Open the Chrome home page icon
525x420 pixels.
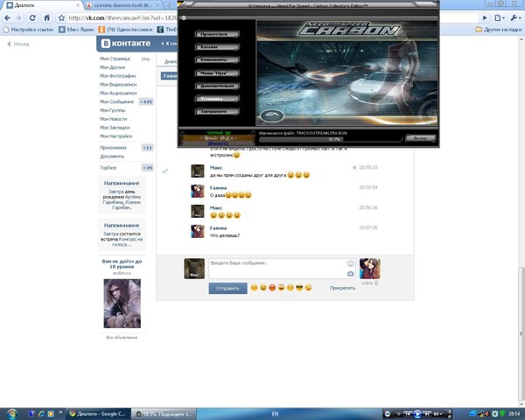click(x=47, y=17)
